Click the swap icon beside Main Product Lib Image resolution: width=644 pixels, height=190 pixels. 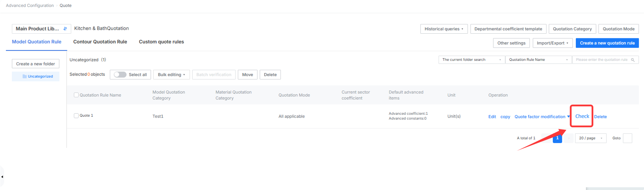[65, 29]
